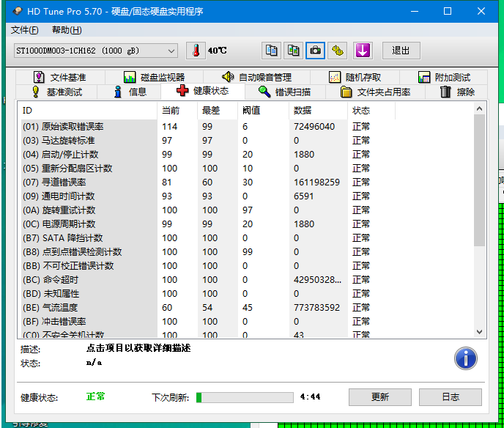
Task: Select row (01) 原始读取错误率
Action: [208, 127]
